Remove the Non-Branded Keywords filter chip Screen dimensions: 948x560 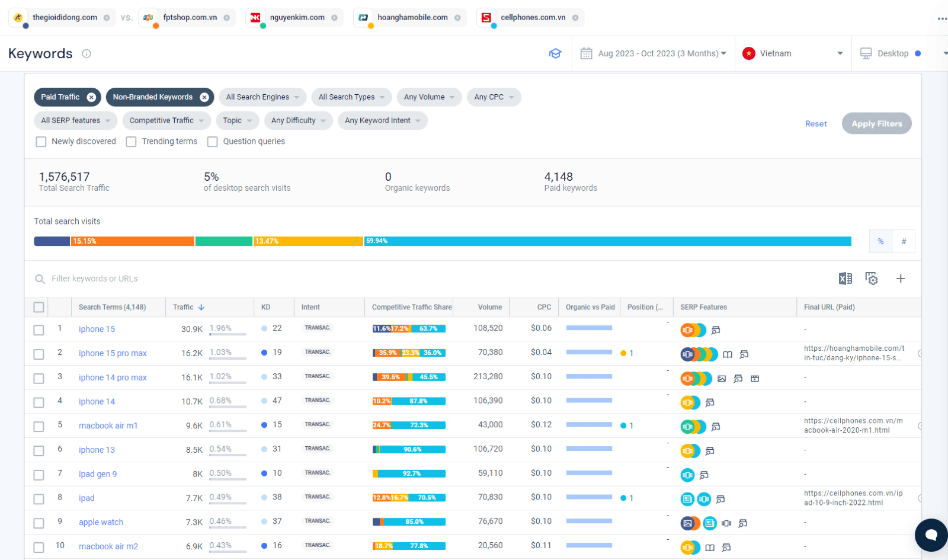[204, 97]
